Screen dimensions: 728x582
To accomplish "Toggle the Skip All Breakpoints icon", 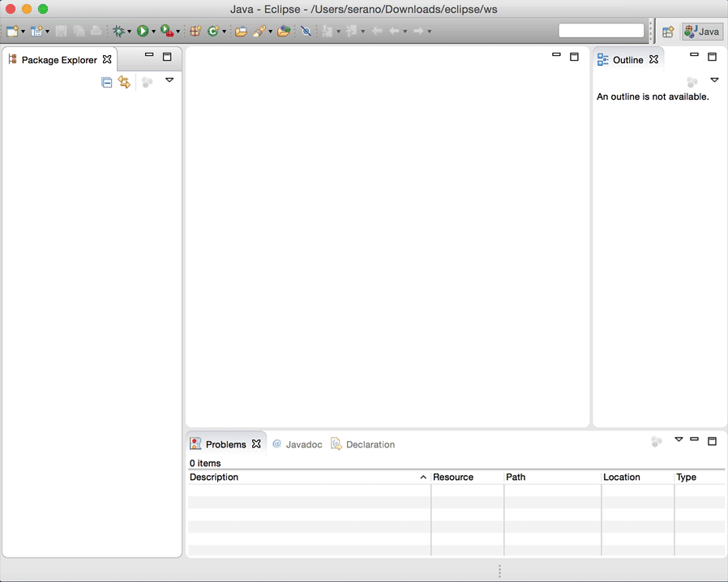I will pyautogui.click(x=306, y=31).
